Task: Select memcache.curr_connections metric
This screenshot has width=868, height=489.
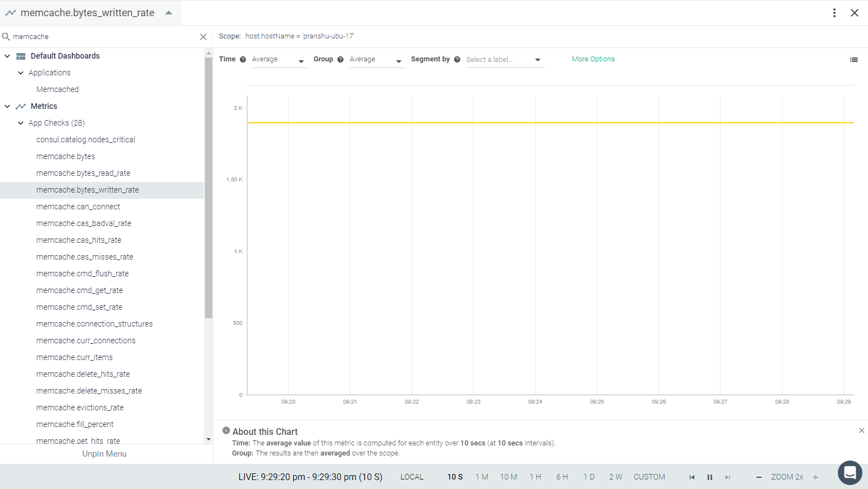Action: 86,341
